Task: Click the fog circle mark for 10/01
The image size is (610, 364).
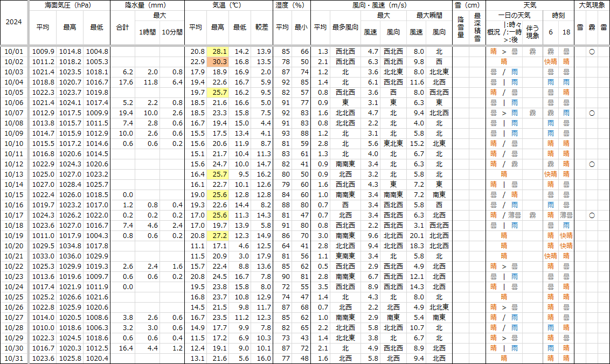Action: pyautogui.click(x=591, y=52)
